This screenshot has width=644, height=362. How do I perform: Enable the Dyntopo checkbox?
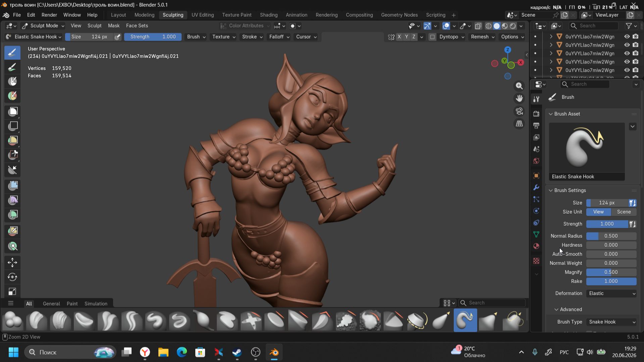(432, 37)
